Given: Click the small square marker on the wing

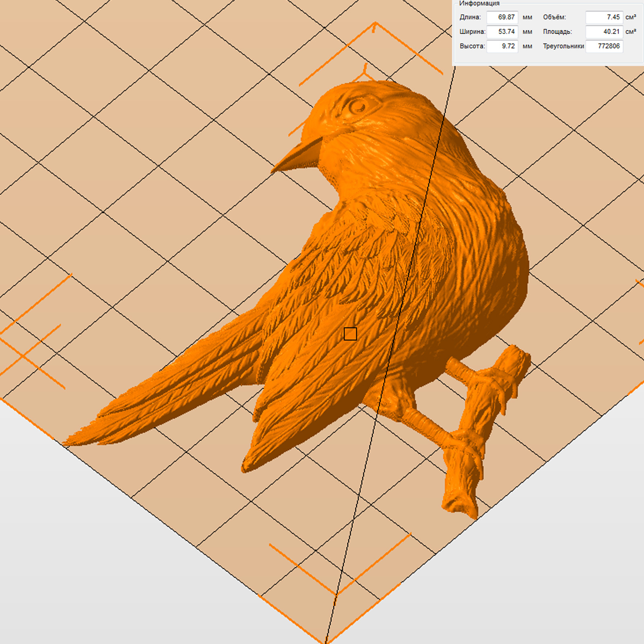Looking at the screenshot, I should click(350, 334).
